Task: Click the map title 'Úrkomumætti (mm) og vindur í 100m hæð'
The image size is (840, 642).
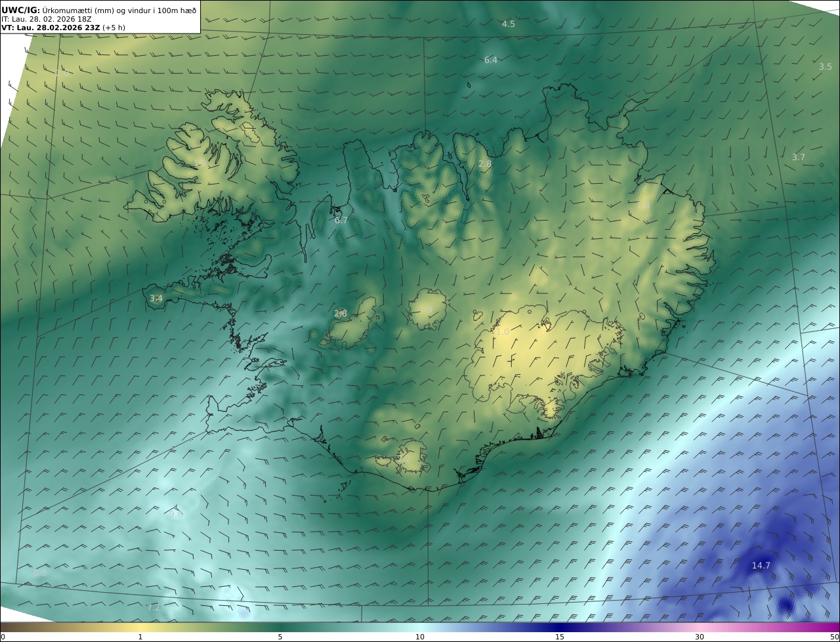Action: coord(119,10)
